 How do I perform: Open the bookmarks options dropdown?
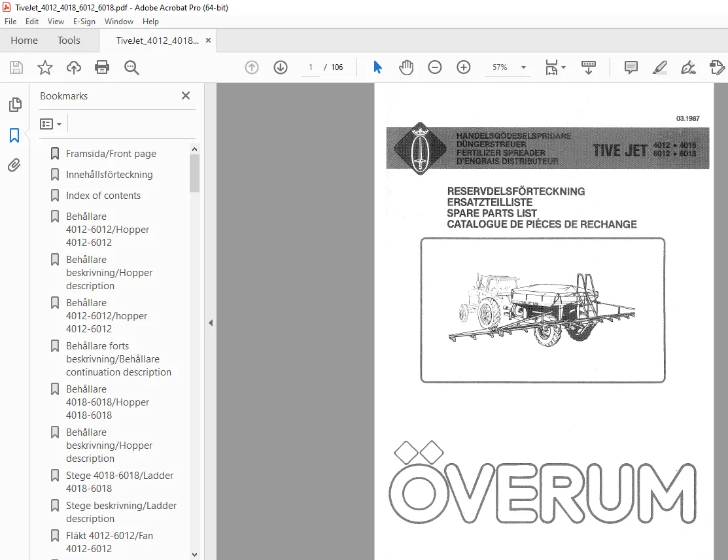click(x=50, y=124)
